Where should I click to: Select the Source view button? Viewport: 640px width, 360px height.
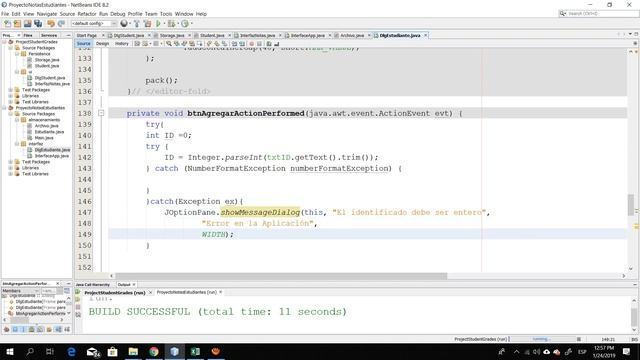pyautogui.click(x=83, y=44)
